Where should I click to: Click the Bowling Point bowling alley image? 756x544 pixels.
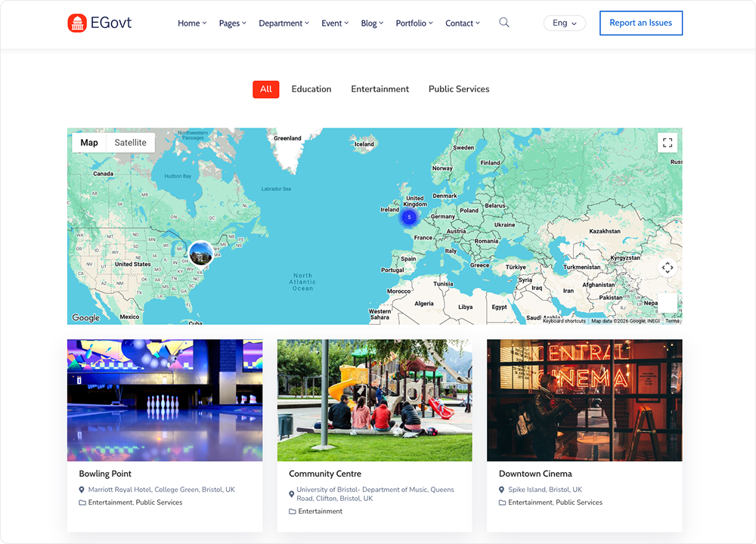point(165,400)
